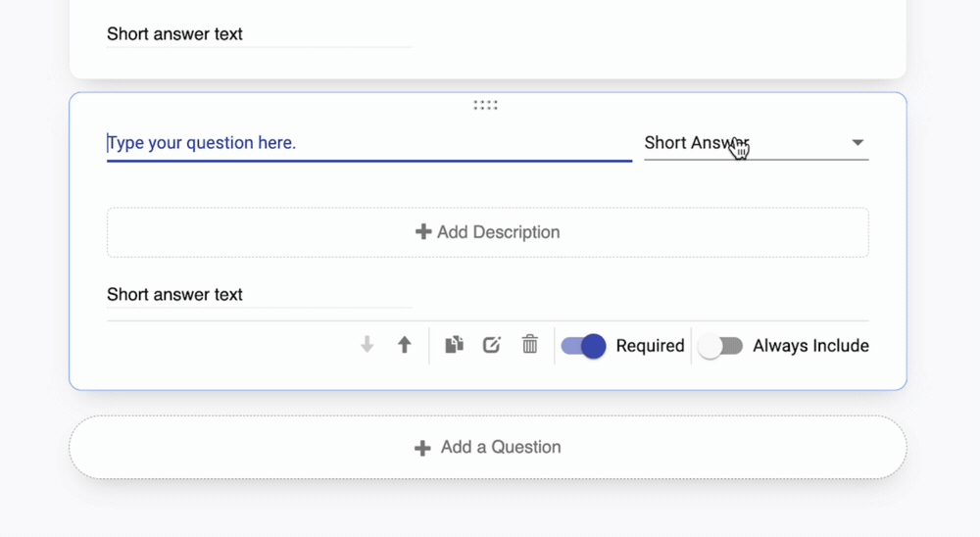Image resolution: width=980 pixels, height=537 pixels.
Task: Click the drag handle above the question
Action: [x=485, y=105]
